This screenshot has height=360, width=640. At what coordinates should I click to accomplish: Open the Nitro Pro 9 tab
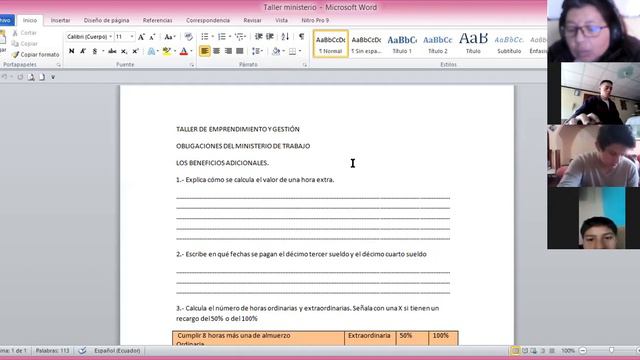point(315,20)
